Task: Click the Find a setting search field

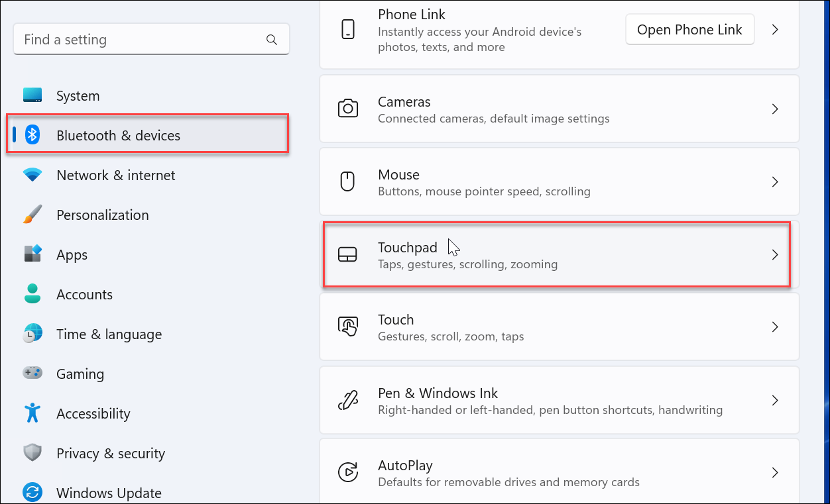Action: tap(133, 40)
